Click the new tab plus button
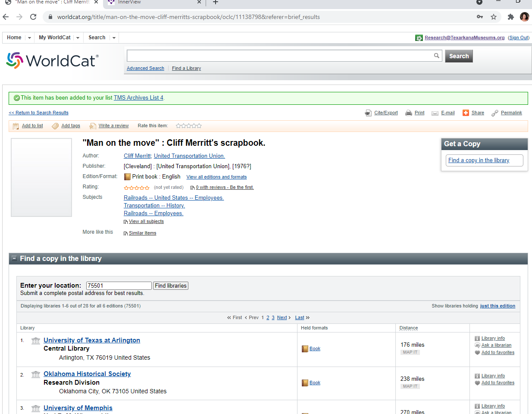The image size is (532, 414). [x=216, y=2]
